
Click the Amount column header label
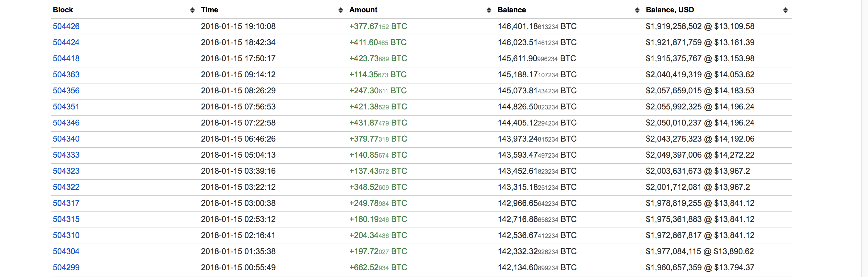pyautogui.click(x=363, y=10)
